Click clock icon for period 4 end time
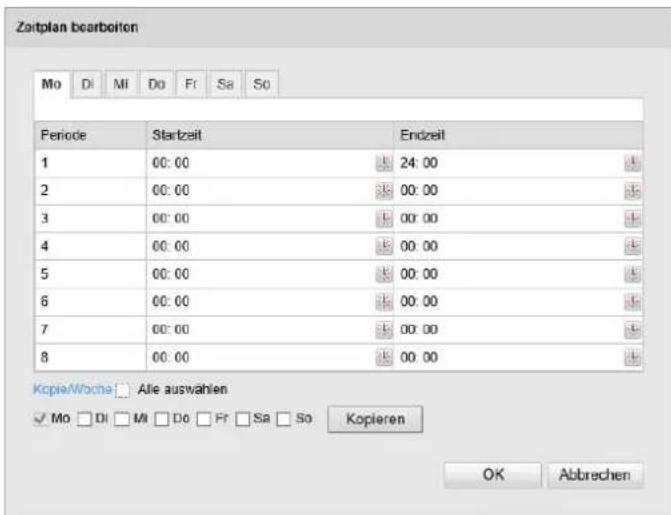Image resolution: width=671 pixels, height=515 pixels. (x=632, y=247)
